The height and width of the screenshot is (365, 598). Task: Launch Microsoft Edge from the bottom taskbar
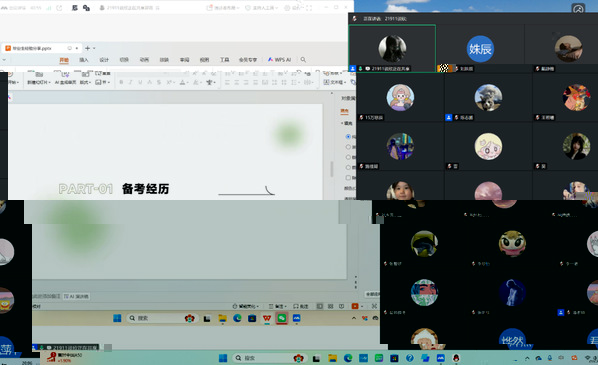[x=348, y=358]
